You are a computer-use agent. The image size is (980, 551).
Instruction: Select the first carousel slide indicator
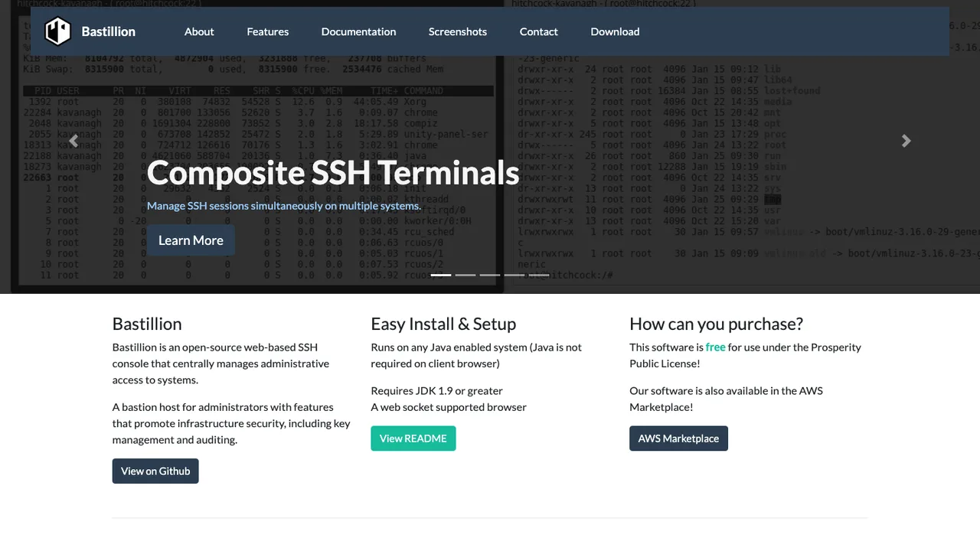tap(441, 275)
